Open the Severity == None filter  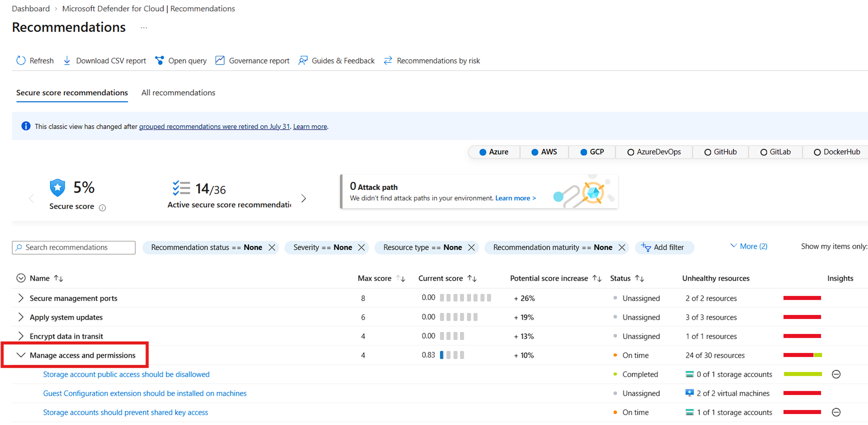[x=322, y=247]
